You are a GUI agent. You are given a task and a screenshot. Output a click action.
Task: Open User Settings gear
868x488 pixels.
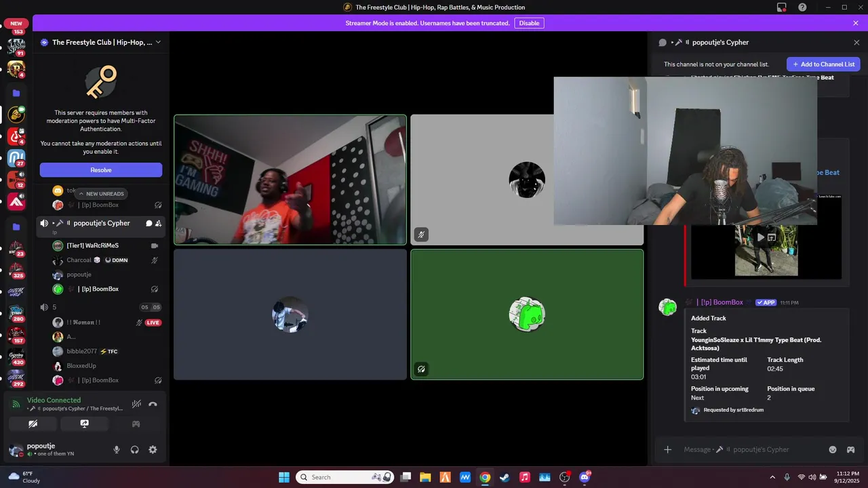[153, 449]
